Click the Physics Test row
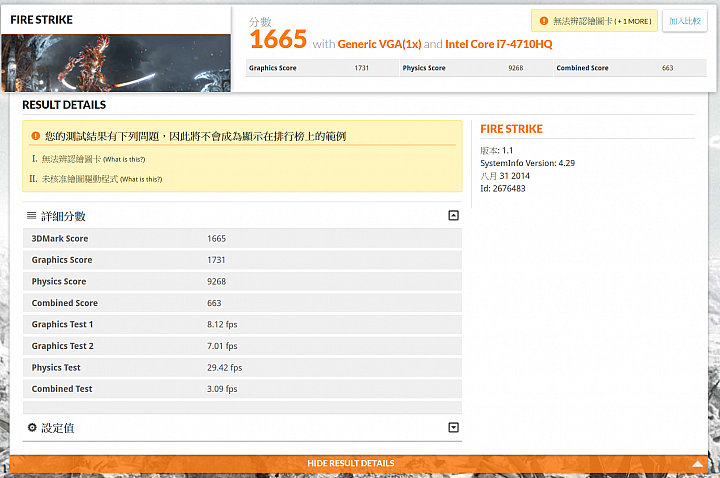 point(242,367)
